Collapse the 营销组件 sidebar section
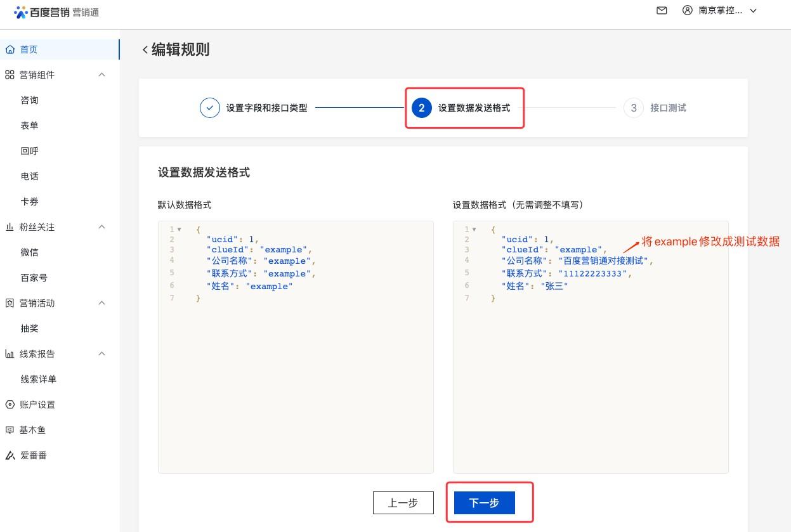 pyautogui.click(x=101, y=75)
